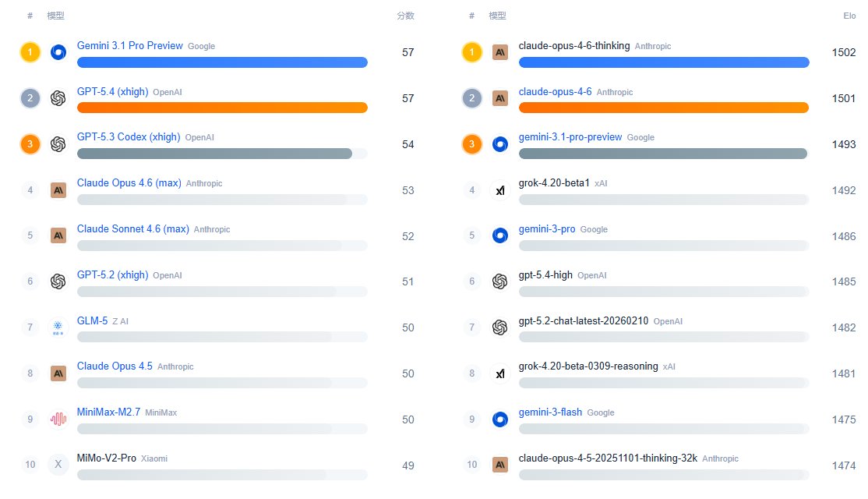Open the claude-opus-4-6 model link
868x499 pixels.
click(x=555, y=91)
